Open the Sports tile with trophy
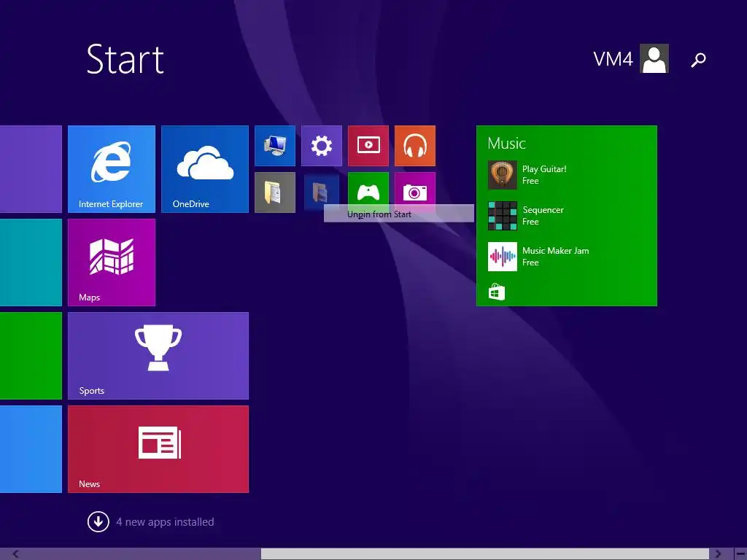 (x=158, y=356)
